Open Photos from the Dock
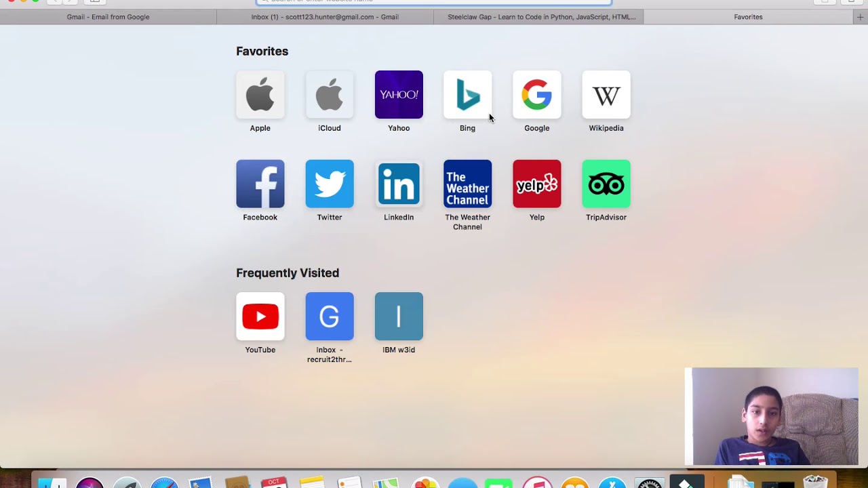The height and width of the screenshot is (488, 868). point(426,483)
